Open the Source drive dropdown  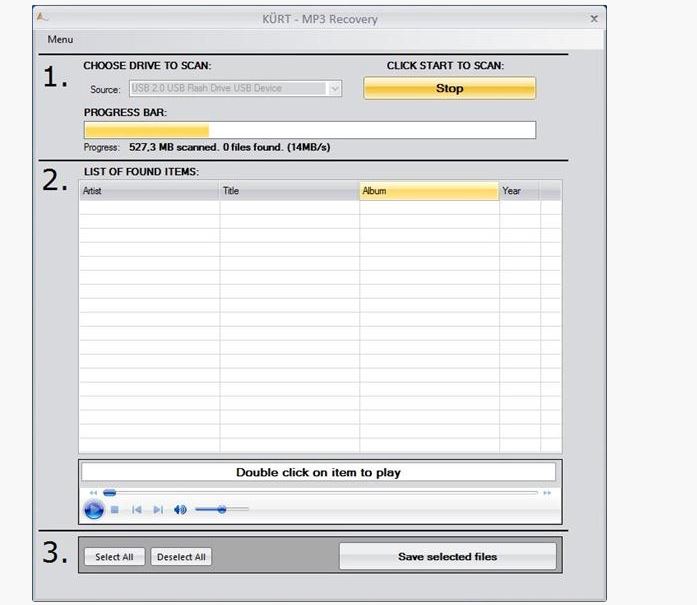click(334, 88)
